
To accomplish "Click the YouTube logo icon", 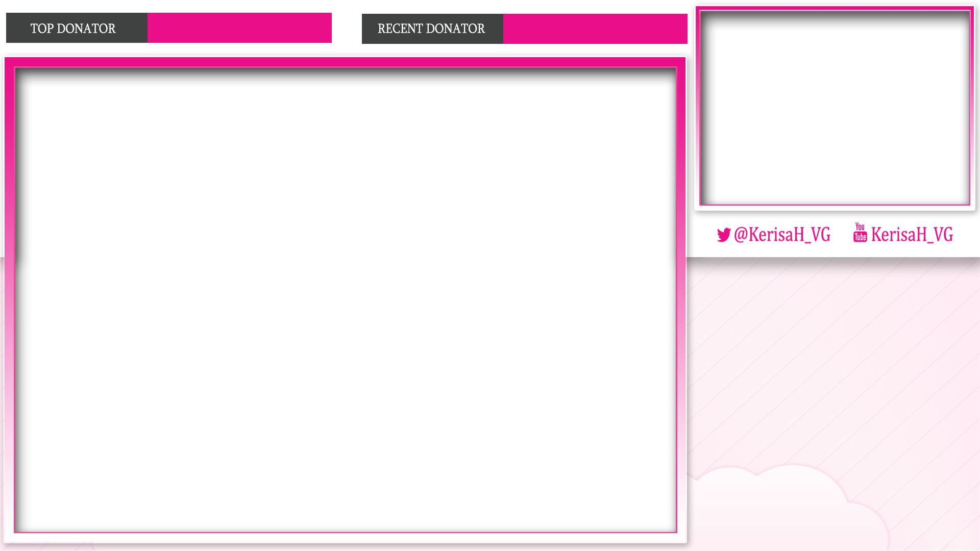I will (860, 233).
